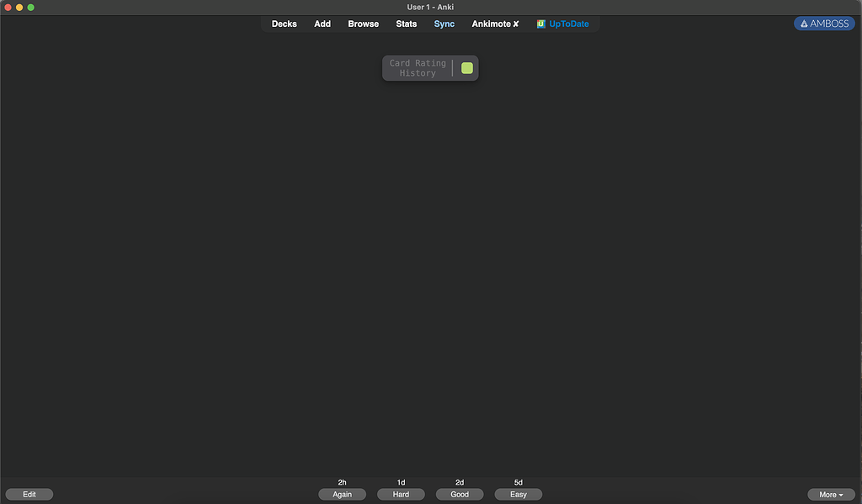Click the AMBOSS badge in the top-right corner
The height and width of the screenshot is (504, 862).
pos(823,23)
